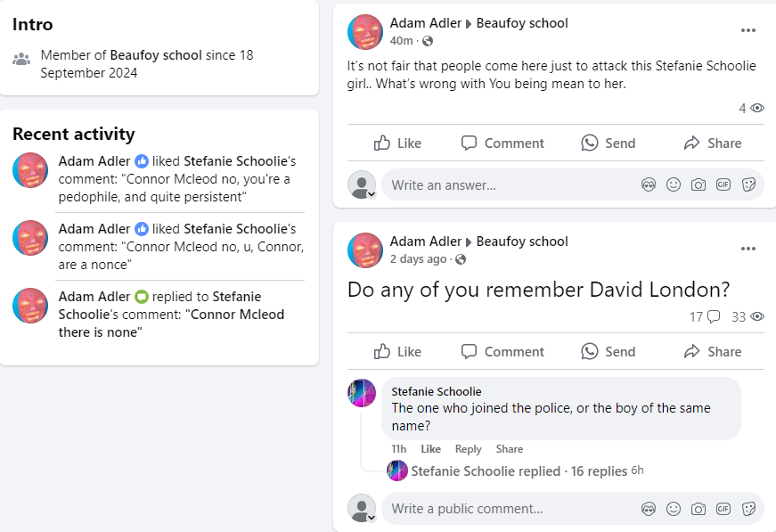
Task: Send the 40m post via WhatsApp
Action: coord(608,143)
